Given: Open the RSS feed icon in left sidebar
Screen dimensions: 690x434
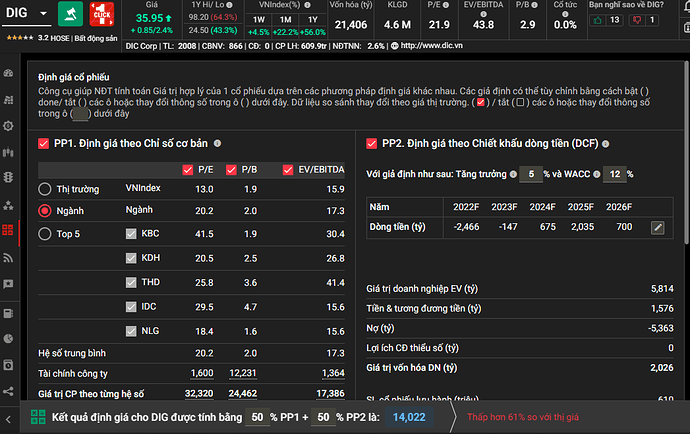Looking at the screenshot, I should [9, 256].
